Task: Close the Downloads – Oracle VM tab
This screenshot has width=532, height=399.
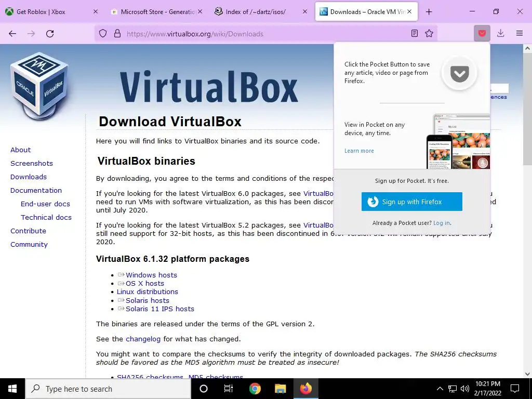Action: pyautogui.click(x=409, y=11)
